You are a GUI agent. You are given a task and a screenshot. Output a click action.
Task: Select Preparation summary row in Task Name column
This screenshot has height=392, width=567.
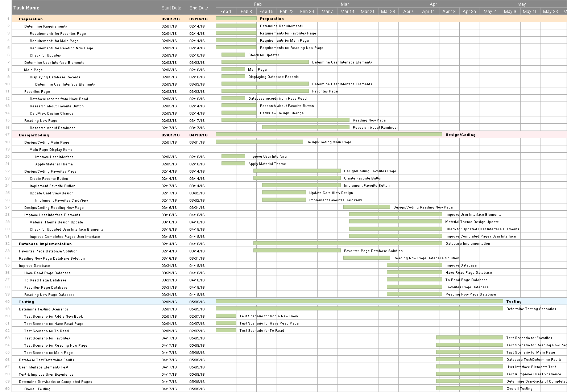click(31, 19)
